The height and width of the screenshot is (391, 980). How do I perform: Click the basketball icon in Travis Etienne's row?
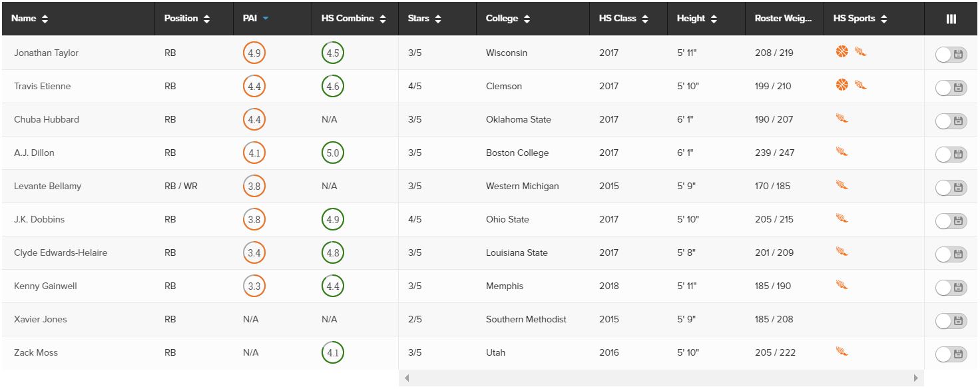coord(842,85)
